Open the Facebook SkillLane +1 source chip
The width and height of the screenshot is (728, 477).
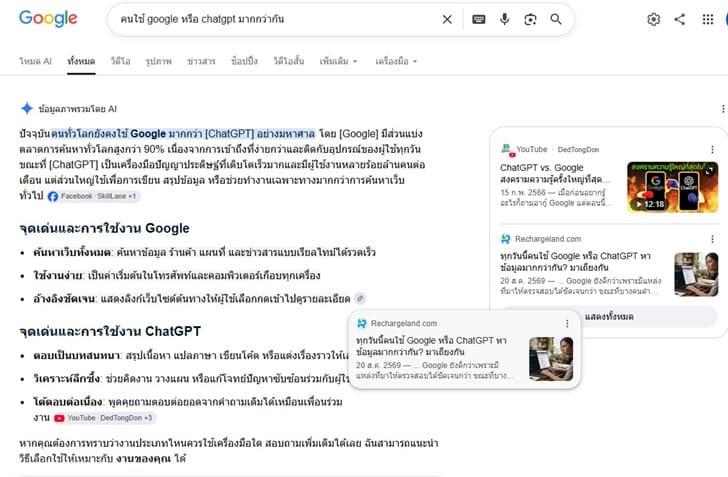[93, 196]
